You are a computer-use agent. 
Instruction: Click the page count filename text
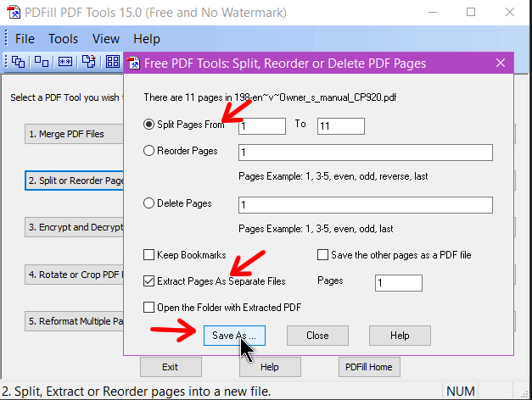pyautogui.click(x=270, y=97)
